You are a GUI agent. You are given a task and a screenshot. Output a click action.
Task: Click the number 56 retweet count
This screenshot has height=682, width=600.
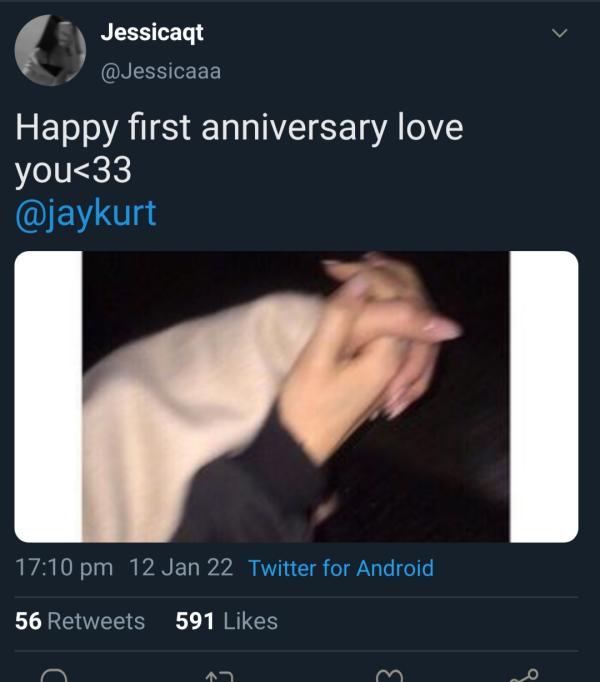pyautogui.click(x=28, y=621)
